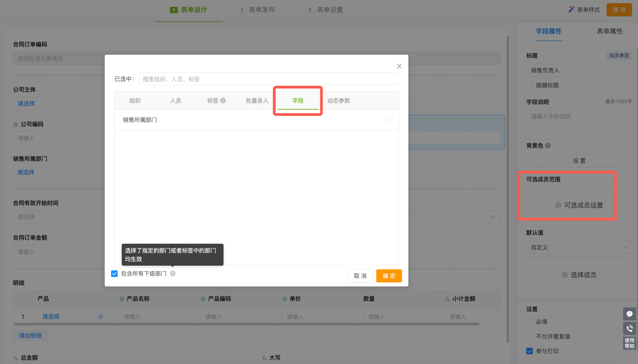Switch to 表单属性 tab
This screenshot has height=364, width=638.
609,31
